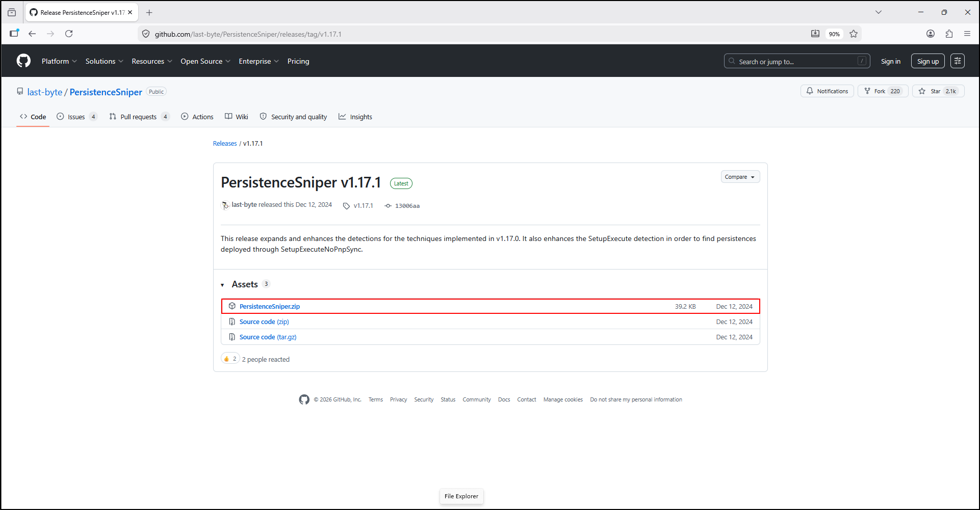Switch to the Pull requests tab
This screenshot has height=510, width=980.
coord(139,117)
